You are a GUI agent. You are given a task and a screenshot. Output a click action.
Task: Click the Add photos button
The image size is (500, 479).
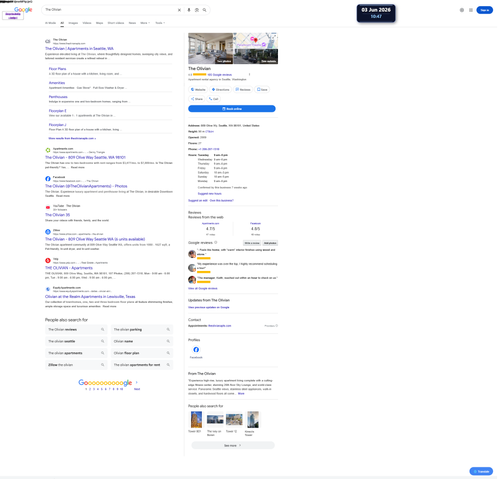coord(270,243)
